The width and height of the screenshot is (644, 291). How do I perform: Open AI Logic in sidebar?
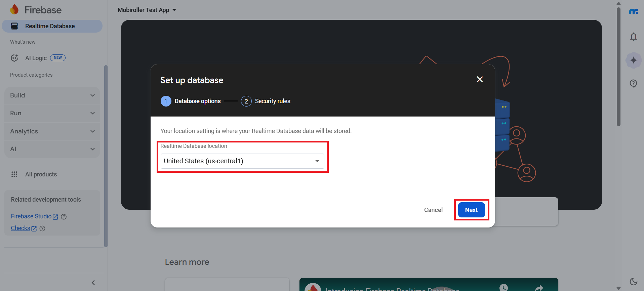[36, 58]
